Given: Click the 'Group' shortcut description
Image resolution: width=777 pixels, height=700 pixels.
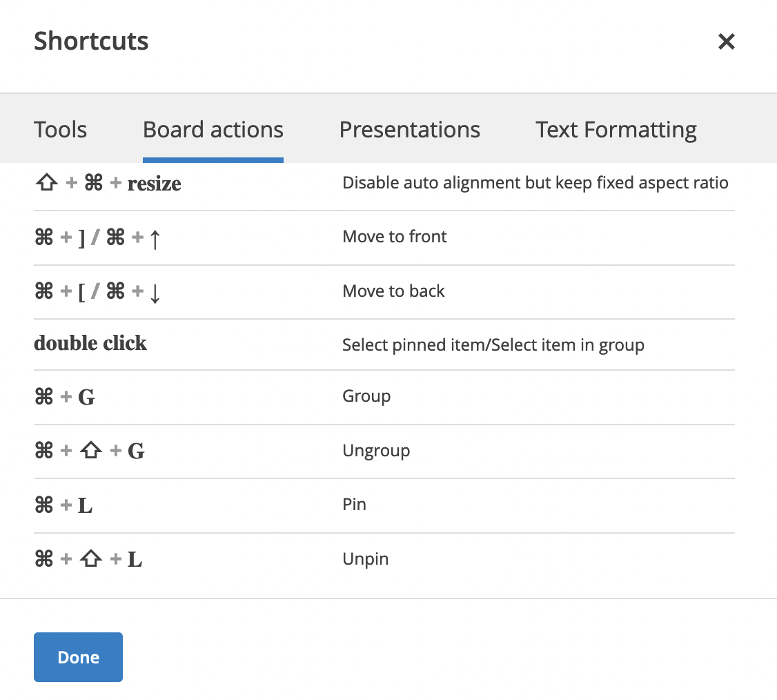Looking at the screenshot, I should [x=366, y=396].
